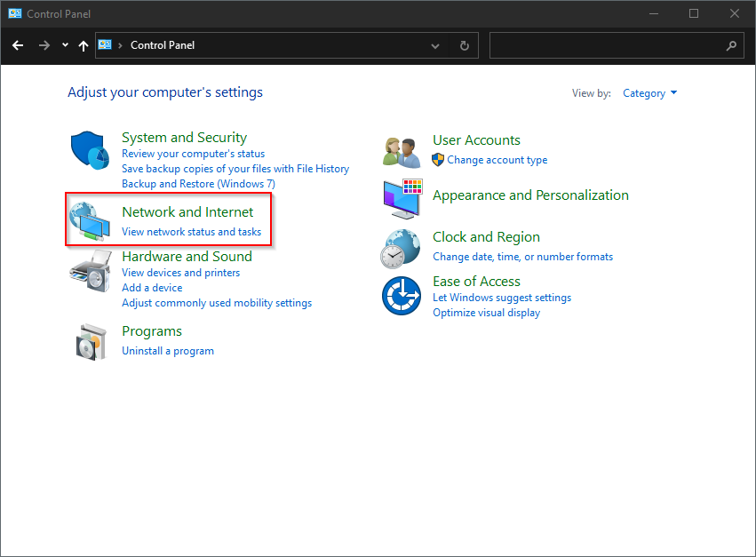Open recent locations dropdown arrow

click(65, 44)
